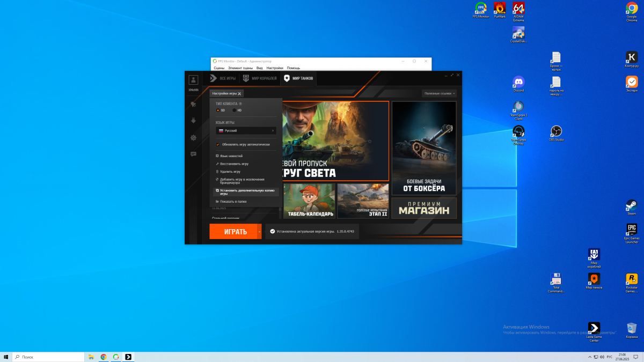
Task: Select FurMark desktop icon
Action: tap(500, 10)
